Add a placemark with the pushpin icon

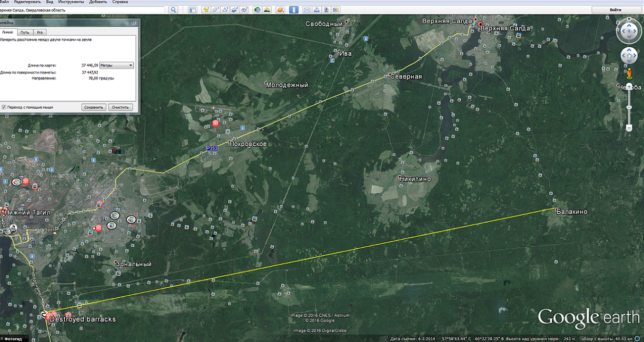click(x=206, y=10)
